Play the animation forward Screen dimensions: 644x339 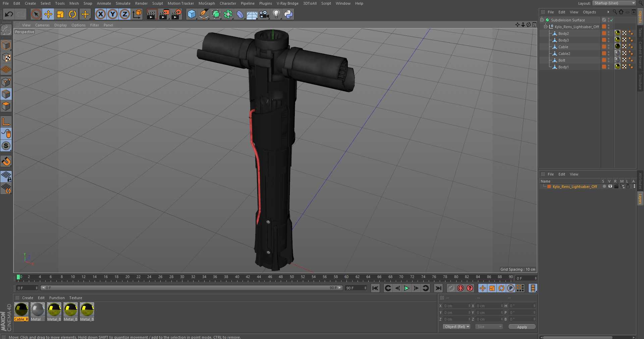pyautogui.click(x=407, y=288)
